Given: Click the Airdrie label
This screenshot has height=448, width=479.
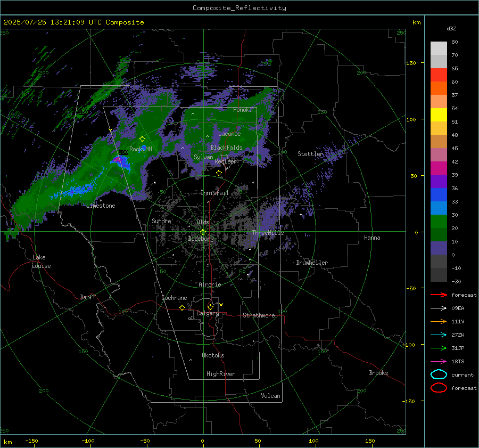Looking at the screenshot, I should pos(210,284).
